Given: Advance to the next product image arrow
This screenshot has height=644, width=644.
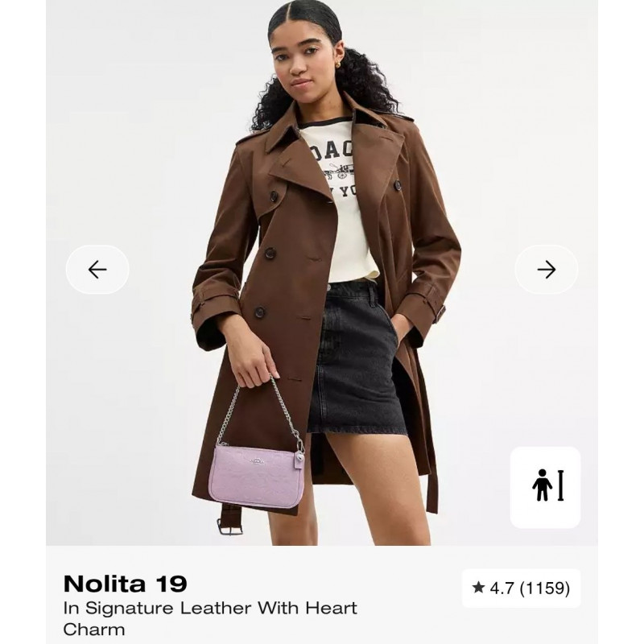Looking at the screenshot, I should (547, 270).
